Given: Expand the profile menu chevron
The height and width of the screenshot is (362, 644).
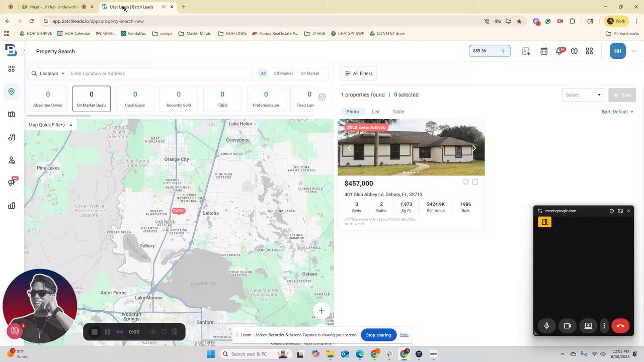Looking at the screenshot, I should coord(633,51).
